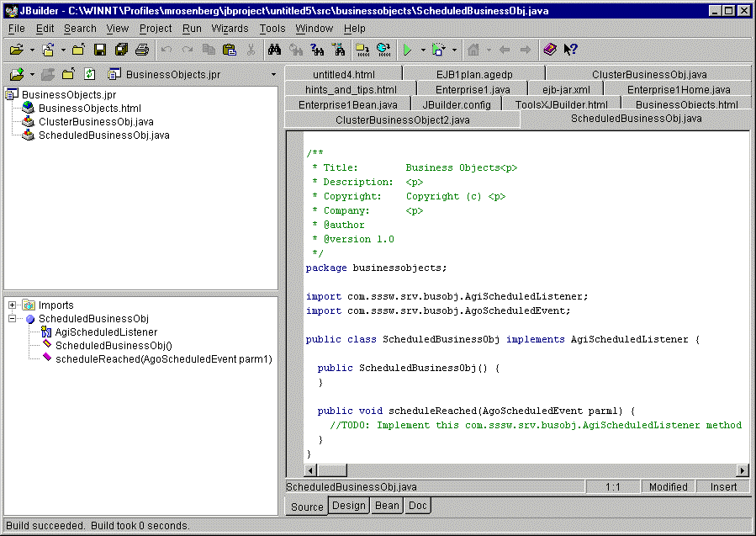This screenshot has width=756, height=536.
Task: Click the Rebuild Project toolbar icon
Action: click(383, 50)
